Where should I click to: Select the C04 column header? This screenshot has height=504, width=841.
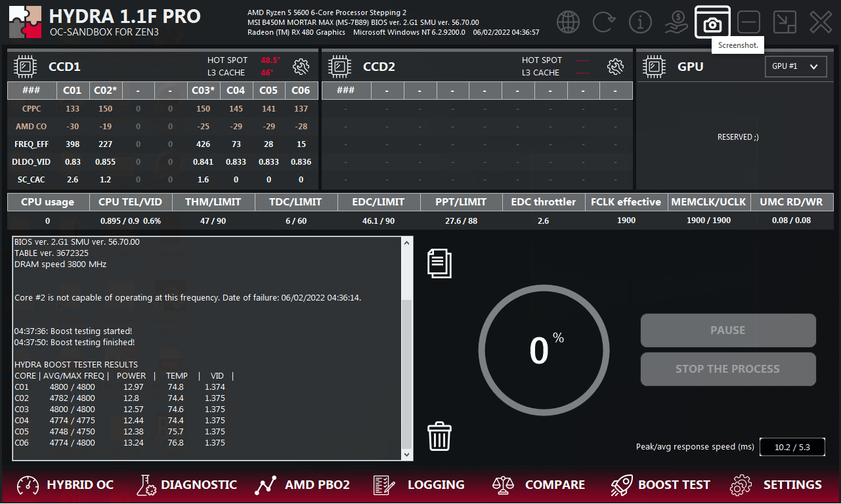236,91
